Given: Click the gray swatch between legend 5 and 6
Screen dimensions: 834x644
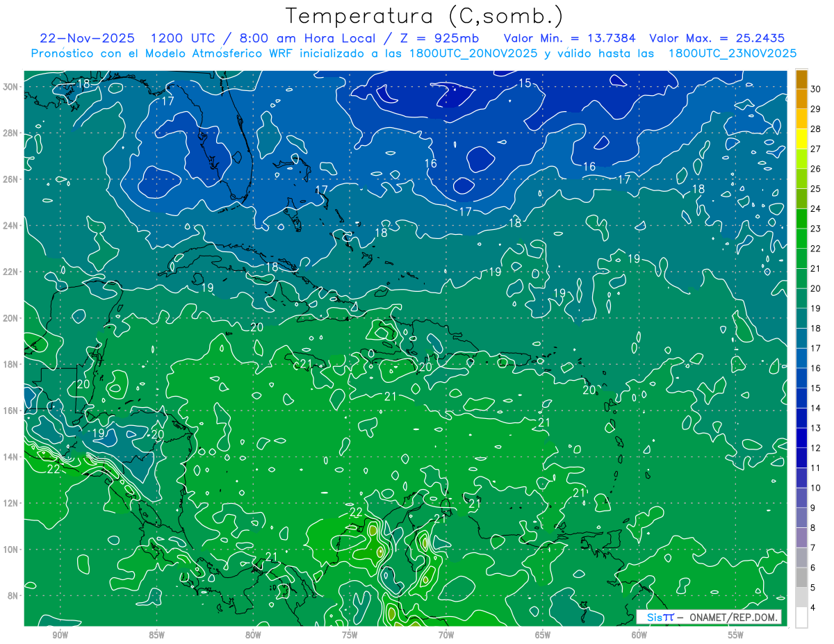Looking at the screenshot, I should tap(801, 578).
